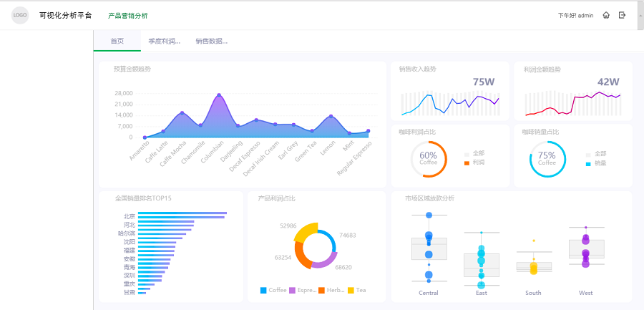
Task: Click the home icon in header
Action: pyautogui.click(x=606, y=15)
